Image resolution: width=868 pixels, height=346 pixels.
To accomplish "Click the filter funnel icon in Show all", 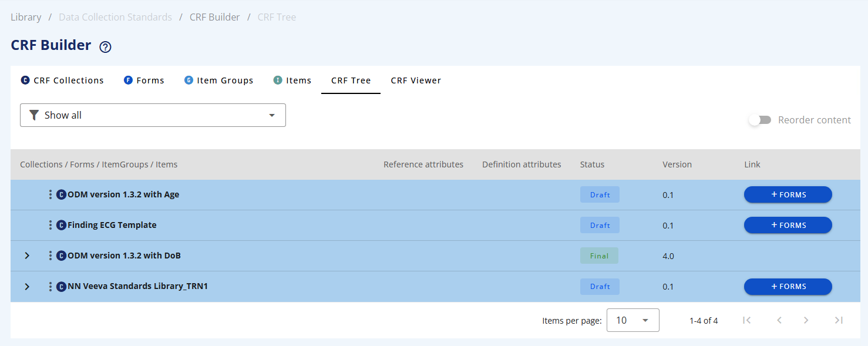I will [x=34, y=115].
